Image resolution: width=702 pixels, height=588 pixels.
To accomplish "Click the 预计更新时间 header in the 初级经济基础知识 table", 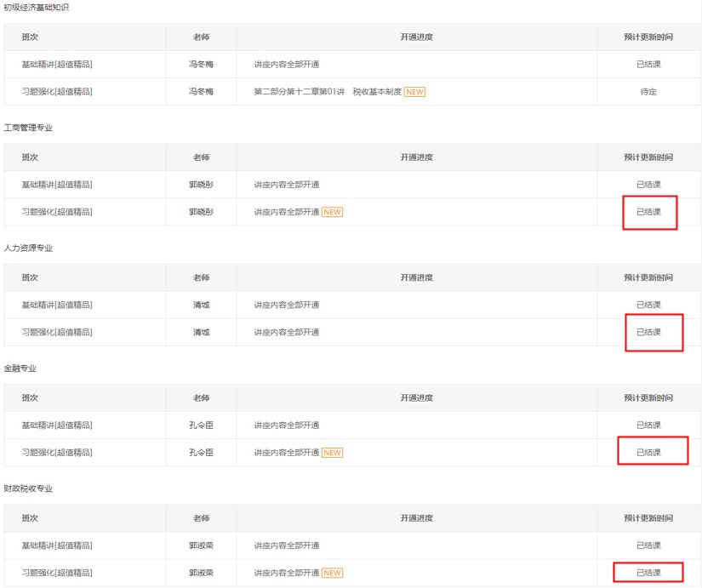I will [x=648, y=37].
